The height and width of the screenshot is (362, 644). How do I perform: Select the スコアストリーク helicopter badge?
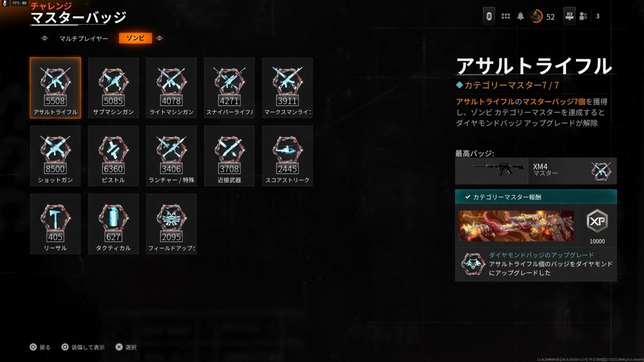[x=287, y=156]
